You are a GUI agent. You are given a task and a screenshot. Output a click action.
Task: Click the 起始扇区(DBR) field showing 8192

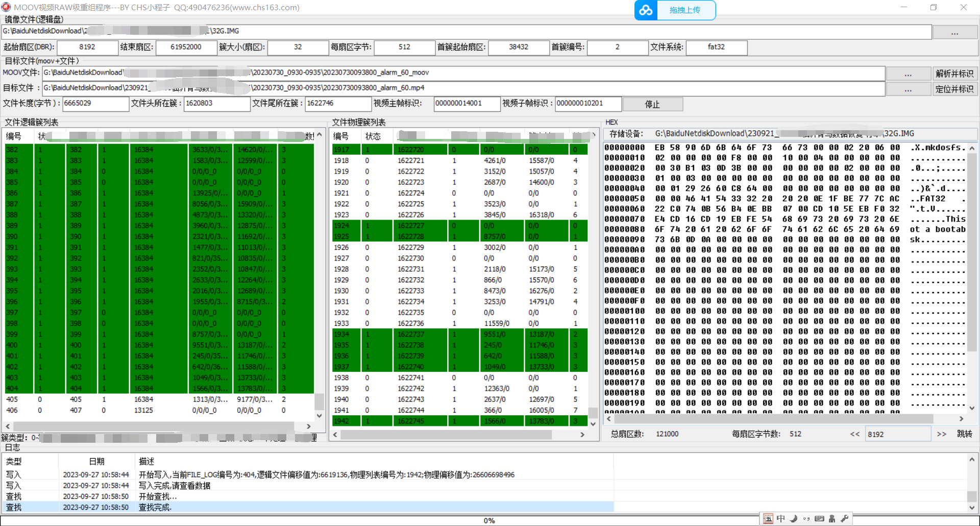pyautogui.click(x=87, y=47)
